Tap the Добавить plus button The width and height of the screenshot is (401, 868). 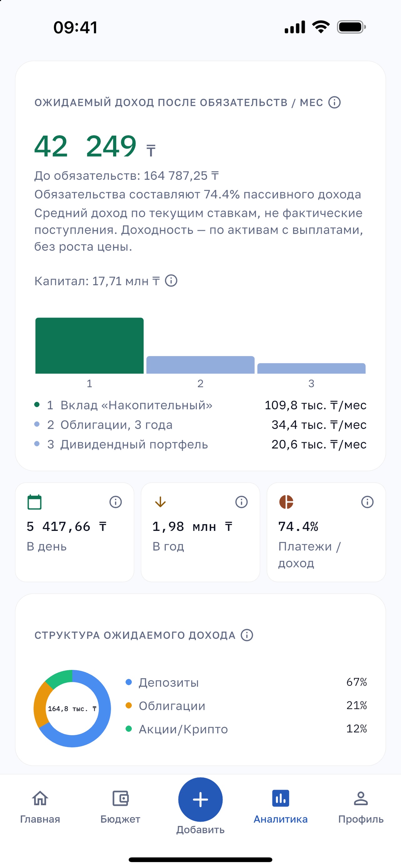[x=200, y=799]
